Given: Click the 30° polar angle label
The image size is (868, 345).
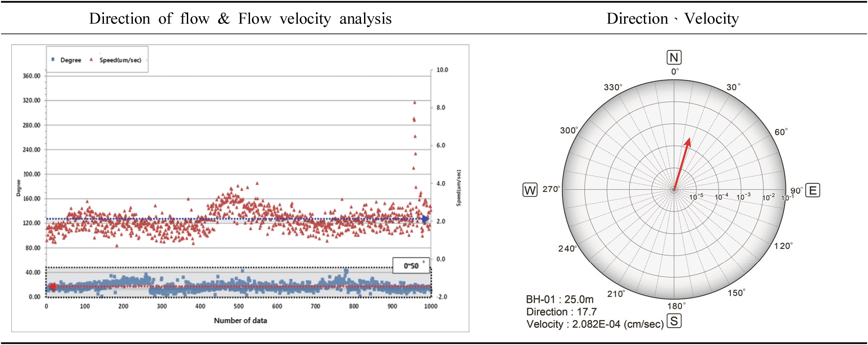Looking at the screenshot, I should point(733,87).
